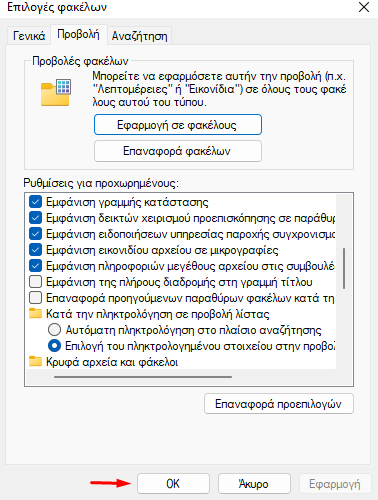Viewport: 378px width, 500px height.
Task: Click folder icon beside Κρυφά αρχεία και φάκελοι
Action: pyautogui.click(x=35, y=361)
